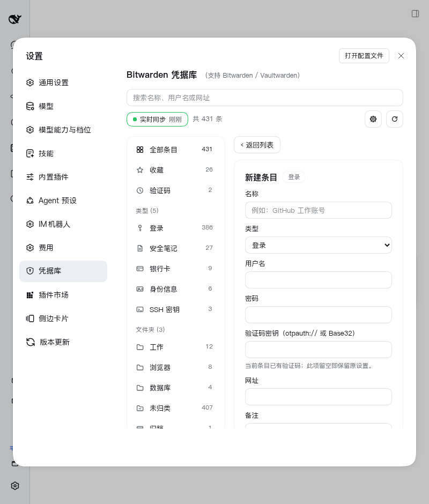This screenshot has height=504, width=429.
Task: Click the 共 431 条 count text
Action: [x=208, y=119]
